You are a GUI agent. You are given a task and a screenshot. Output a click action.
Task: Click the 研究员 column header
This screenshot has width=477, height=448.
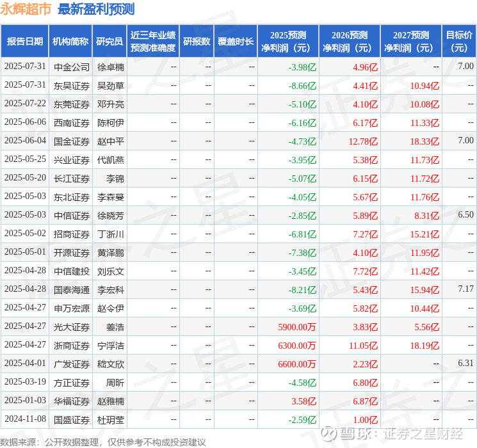click(x=109, y=42)
